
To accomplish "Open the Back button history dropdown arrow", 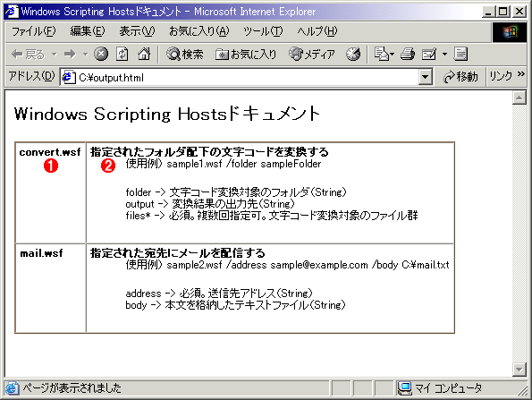I will 55,55.
